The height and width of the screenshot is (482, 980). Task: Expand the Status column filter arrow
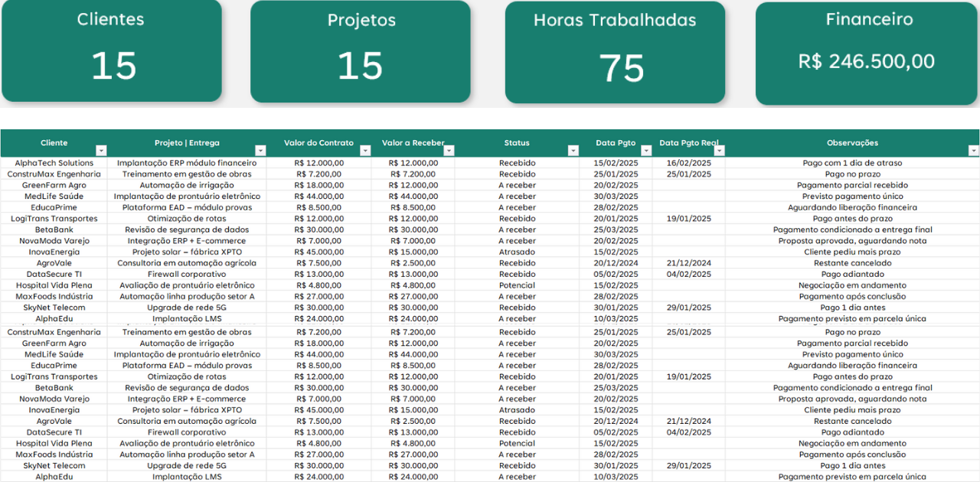(573, 151)
